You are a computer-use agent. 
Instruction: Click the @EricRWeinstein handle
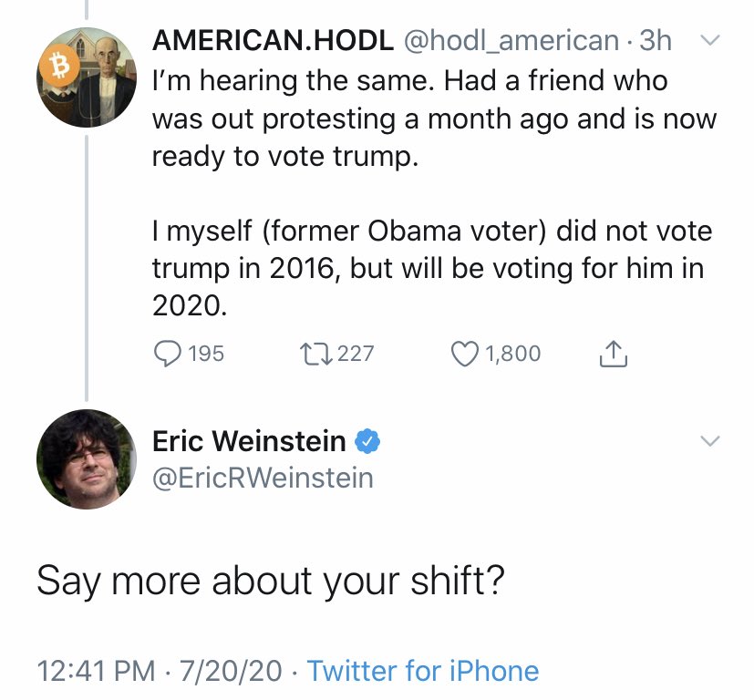tap(263, 478)
